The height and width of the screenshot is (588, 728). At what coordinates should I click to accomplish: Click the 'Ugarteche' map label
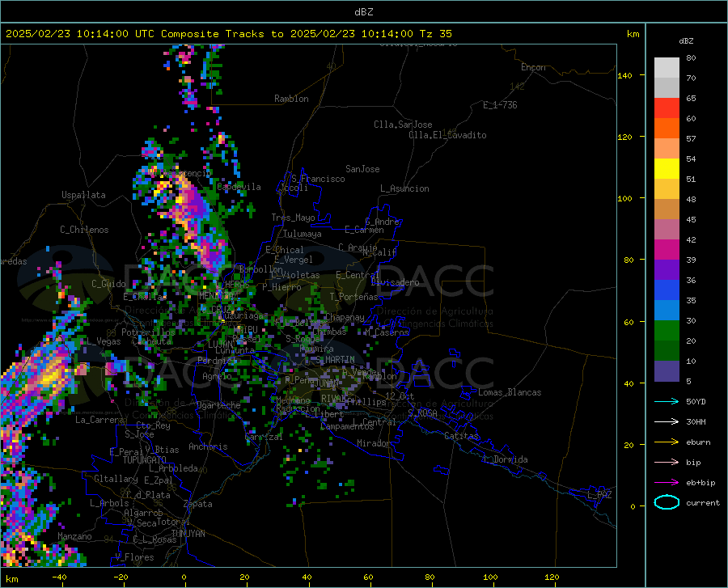pos(218,405)
